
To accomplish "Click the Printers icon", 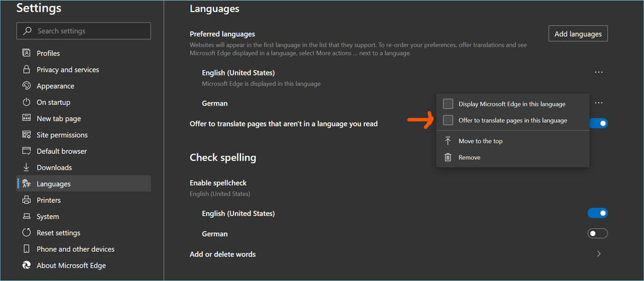I will point(26,200).
